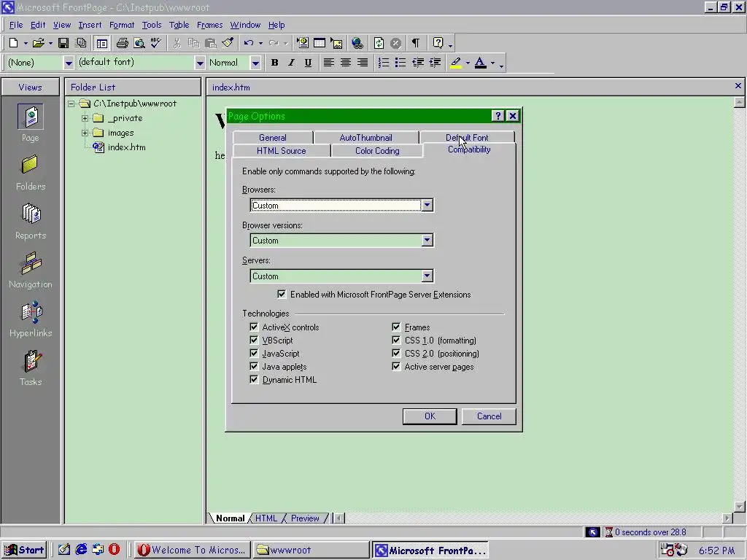Click the Italic formatting icon
This screenshot has height=560, width=747.
pyautogui.click(x=291, y=63)
